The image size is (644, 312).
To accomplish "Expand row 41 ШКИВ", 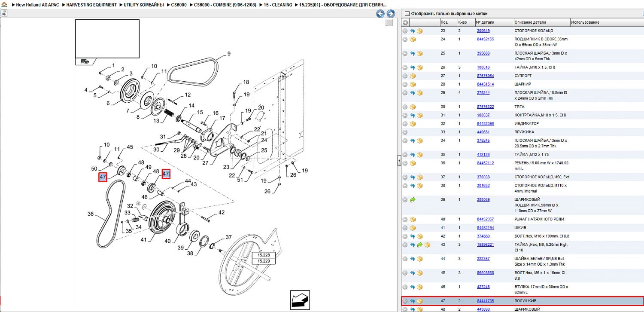I will click(x=405, y=228).
